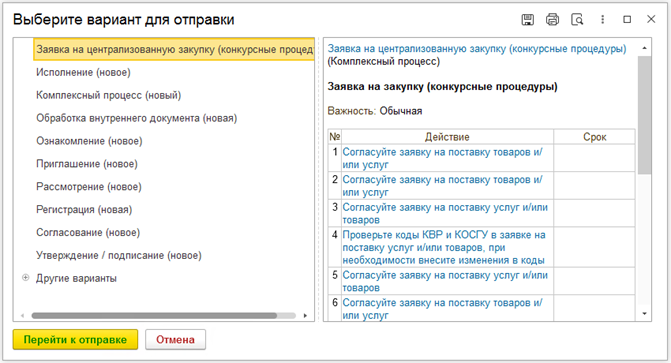The width and height of the screenshot is (671, 363).
Task: Pick "Ознакомление (новое)" variant
Action: pos(89,141)
